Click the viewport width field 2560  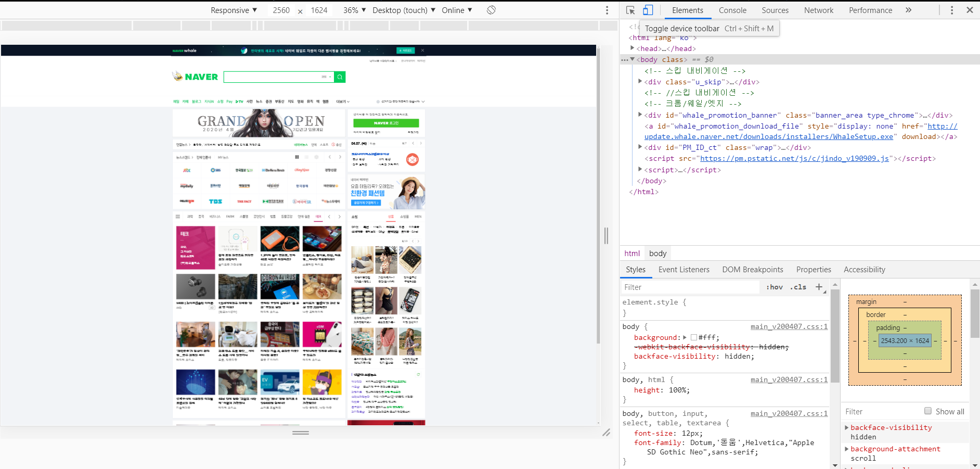tap(281, 10)
